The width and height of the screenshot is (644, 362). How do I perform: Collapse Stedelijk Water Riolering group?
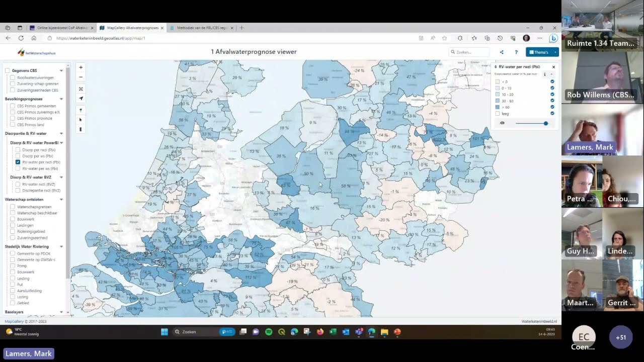(x=61, y=247)
